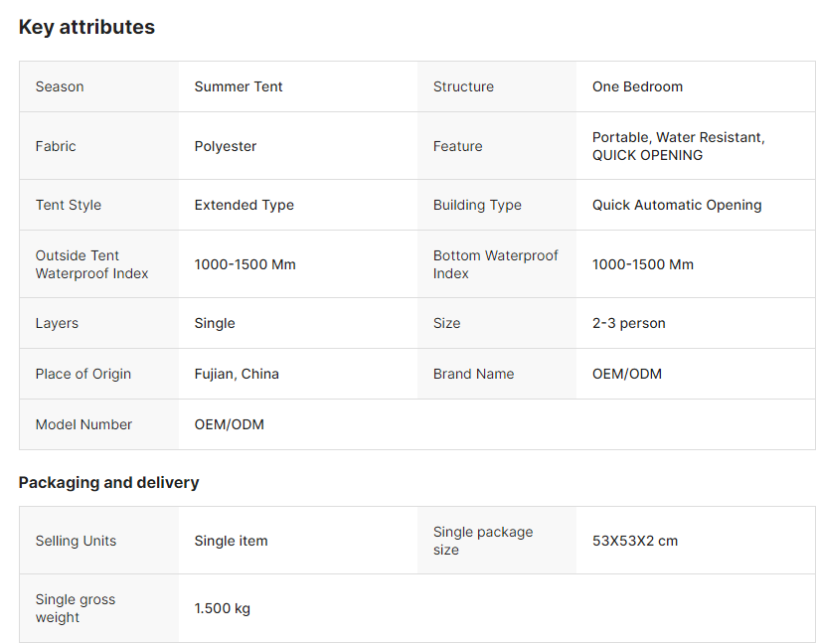
Task: Click the Packaging and delivery heading
Action: 108,482
